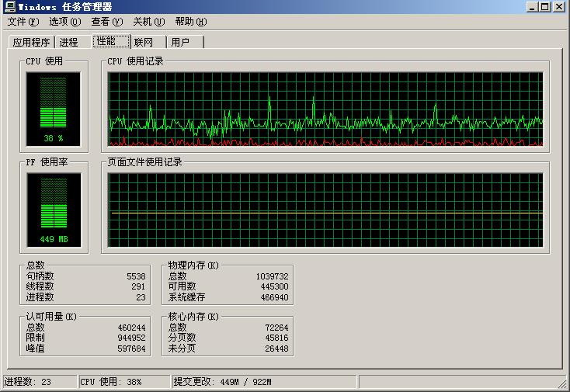The image size is (570, 392).
Task: Select the 性能 tab
Action: coord(111,41)
